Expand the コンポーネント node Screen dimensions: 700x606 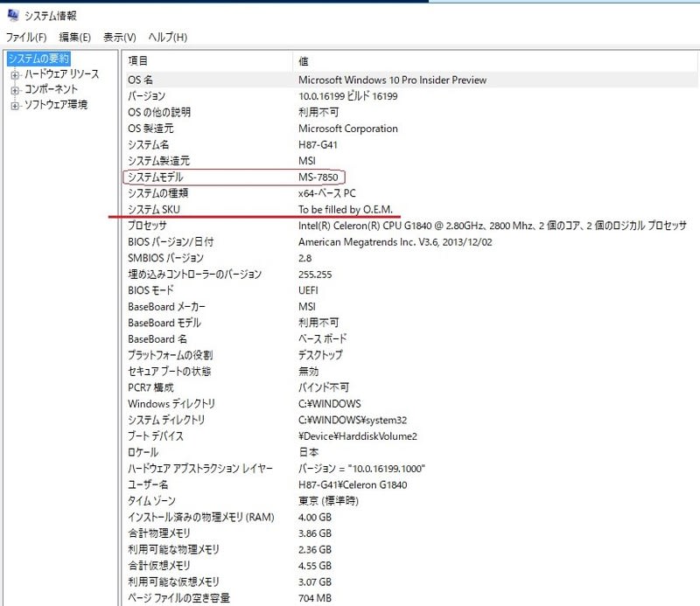point(15,90)
